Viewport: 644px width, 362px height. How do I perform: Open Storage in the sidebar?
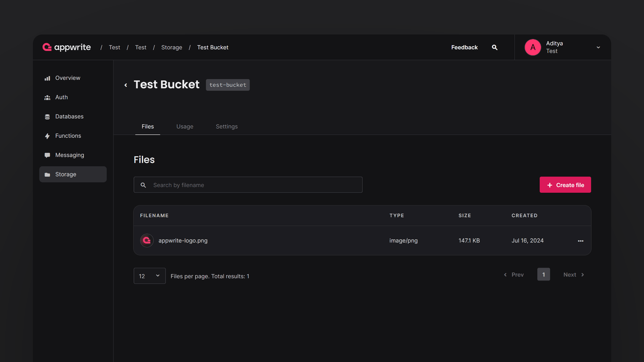[x=73, y=174]
